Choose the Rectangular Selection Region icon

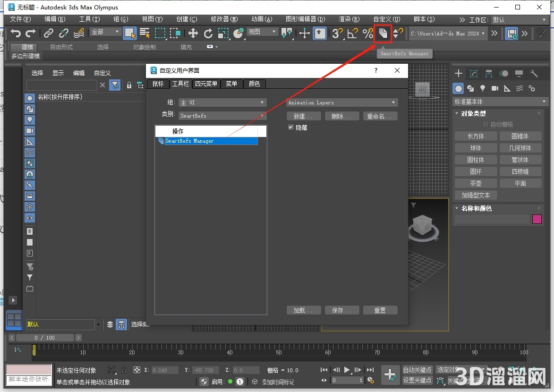coord(160,33)
